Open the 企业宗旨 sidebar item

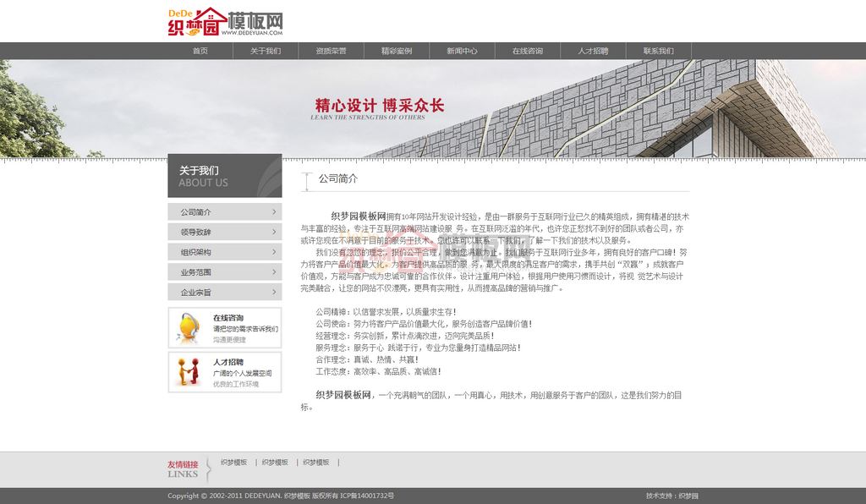point(224,293)
